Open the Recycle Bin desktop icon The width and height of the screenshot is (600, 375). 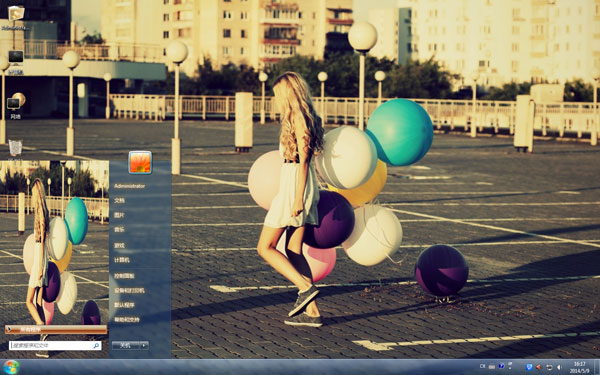click(15, 147)
